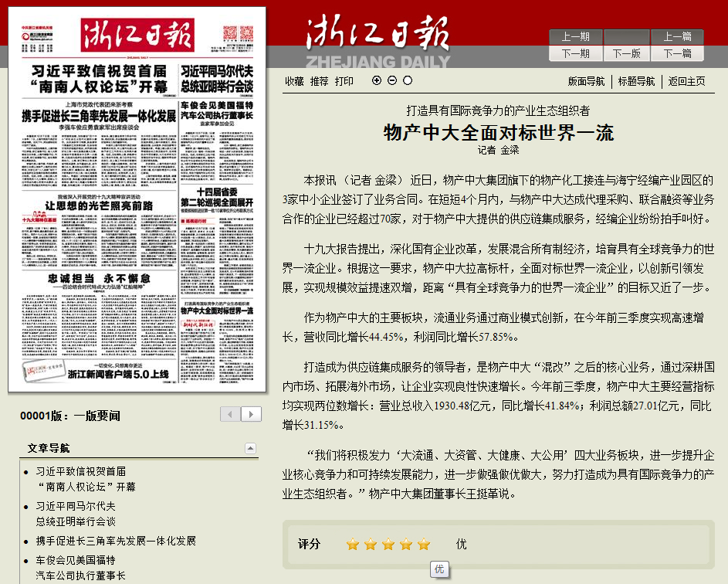Image resolution: width=728 pixels, height=584 pixels.
Task: Click the zoom out minus icon
Action: point(392,81)
